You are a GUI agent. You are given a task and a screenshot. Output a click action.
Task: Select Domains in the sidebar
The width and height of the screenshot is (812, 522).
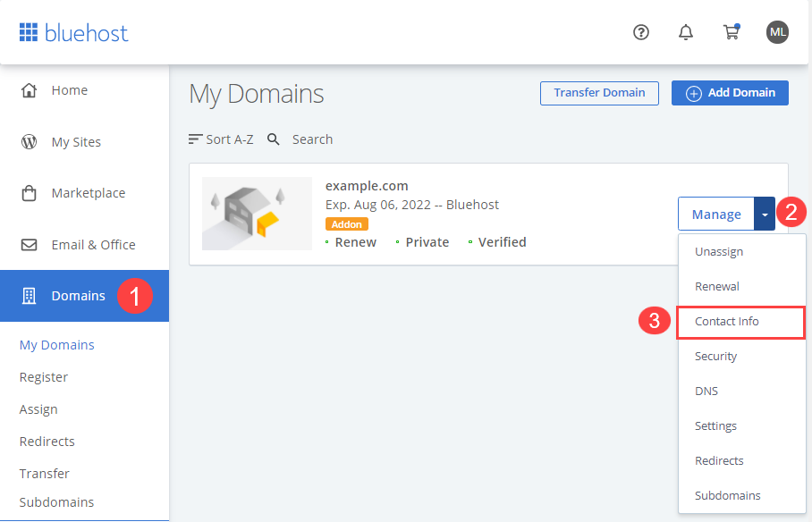84,296
